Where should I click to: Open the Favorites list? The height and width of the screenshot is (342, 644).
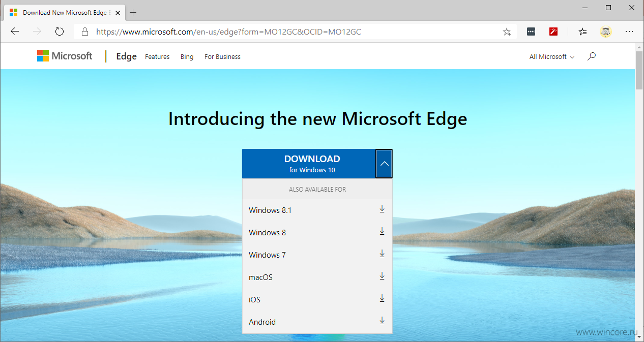tap(583, 32)
